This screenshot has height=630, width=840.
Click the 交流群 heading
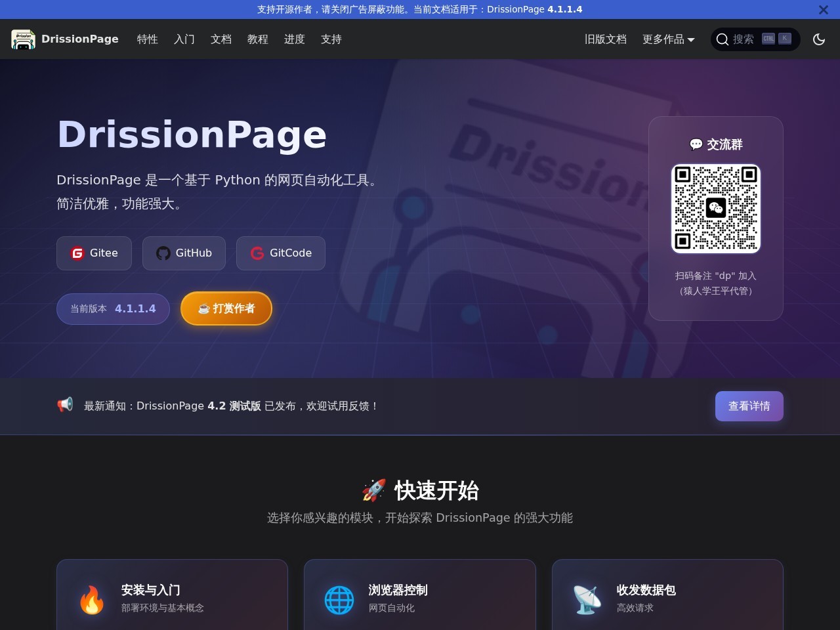point(716,144)
